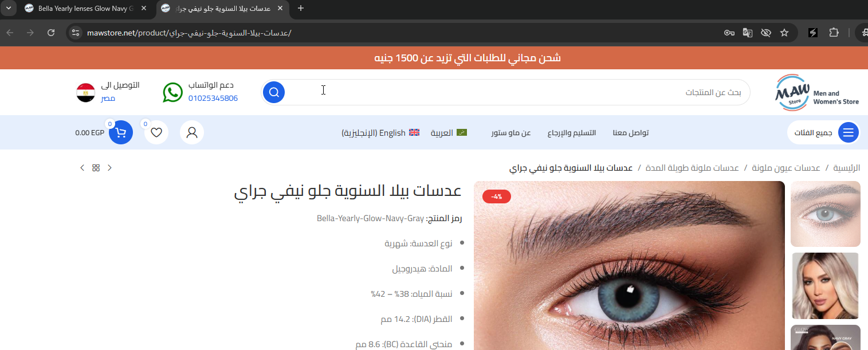
Task: Switch language to العربية
Action: pyautogui.click(x=449, y=133)
